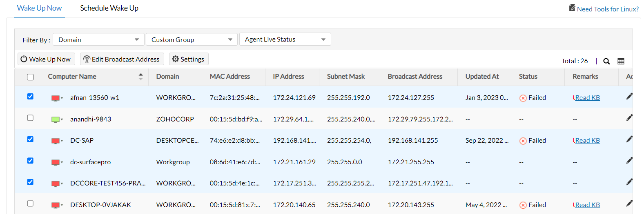This screenshot has height=214, width=644.
Task: Click the red monitor icon for dc-surfacepro
Action: click(56, 162)
